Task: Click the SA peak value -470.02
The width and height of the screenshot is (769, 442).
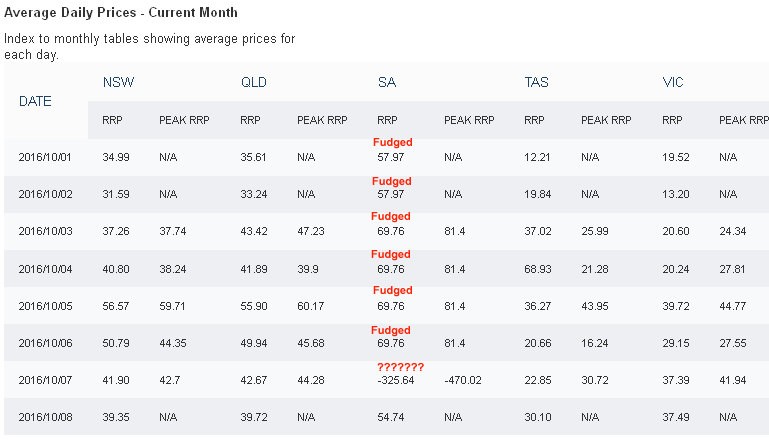Action: coord(462,380)
